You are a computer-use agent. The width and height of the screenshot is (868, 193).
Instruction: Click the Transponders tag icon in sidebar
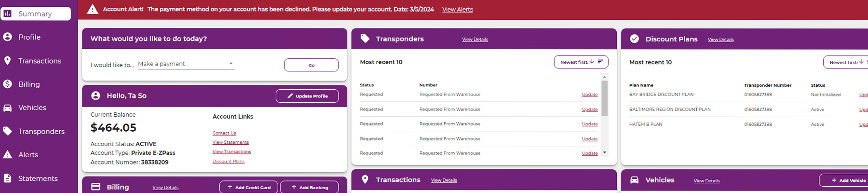pyautogui.click(x=8, y=131)
